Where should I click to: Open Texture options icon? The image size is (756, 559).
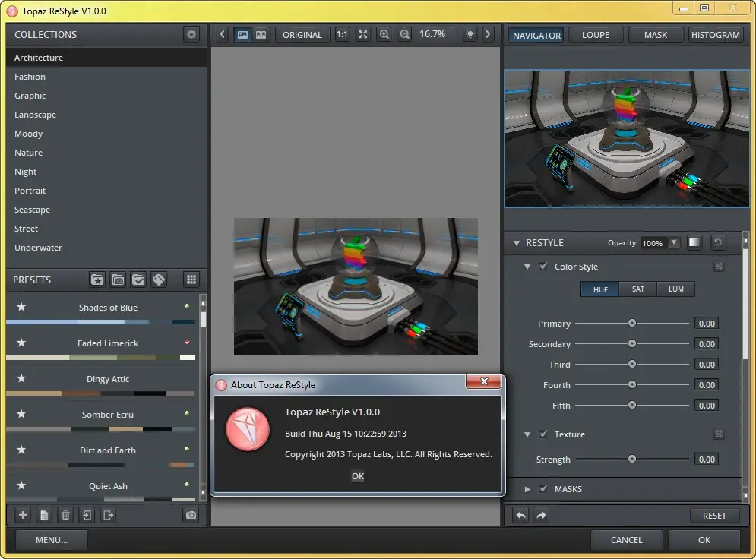click(x=719, y=434)
